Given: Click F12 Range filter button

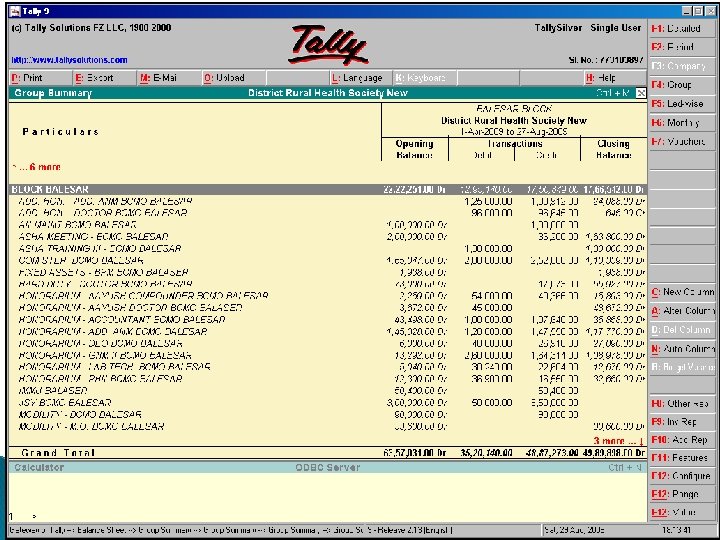Looking at the screenshot, I should point(682,494).
